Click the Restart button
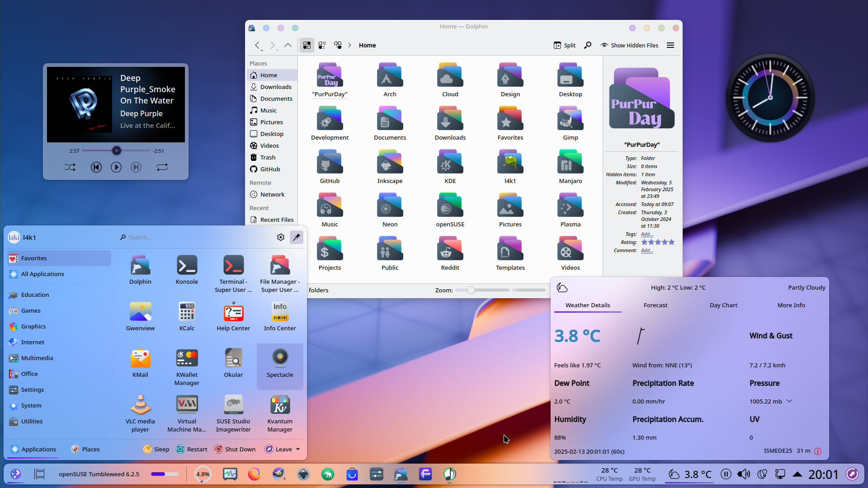 coord(192,449)
